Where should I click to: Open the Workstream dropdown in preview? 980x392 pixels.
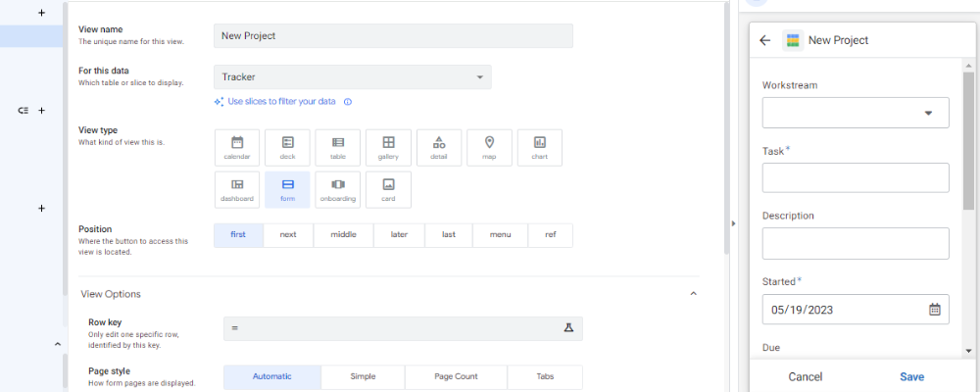[x=856, y=113]
